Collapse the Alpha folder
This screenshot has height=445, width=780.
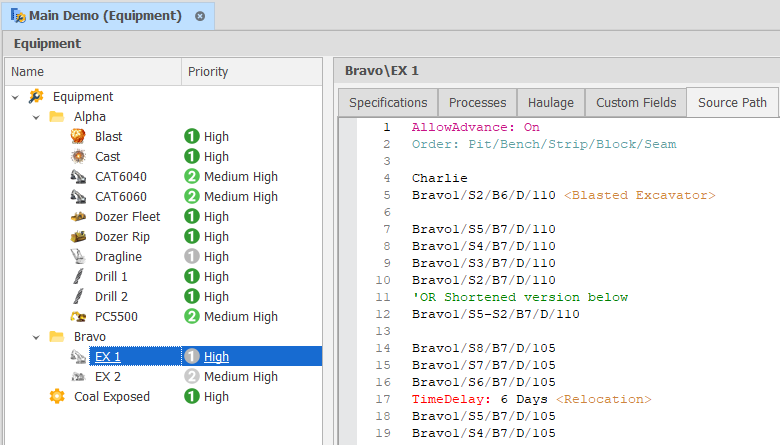click(x=36, y=117)
